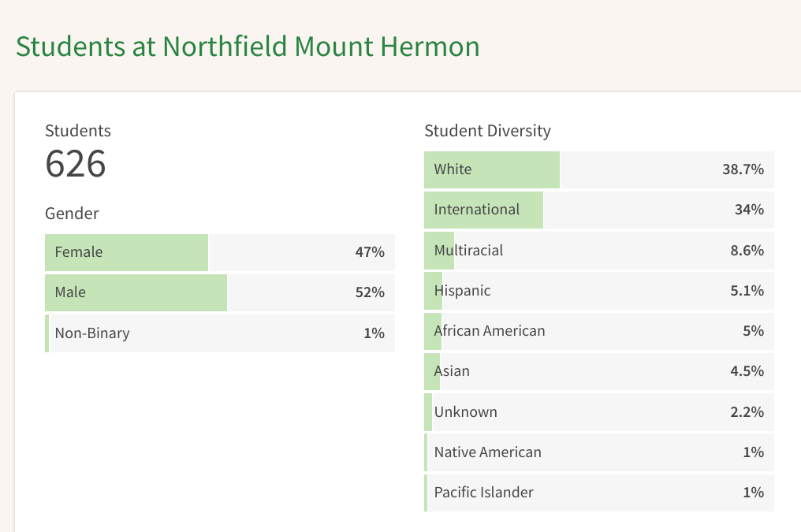Click the Gender section label
Viewport: 801px width, 532px height.
(72, 214)
